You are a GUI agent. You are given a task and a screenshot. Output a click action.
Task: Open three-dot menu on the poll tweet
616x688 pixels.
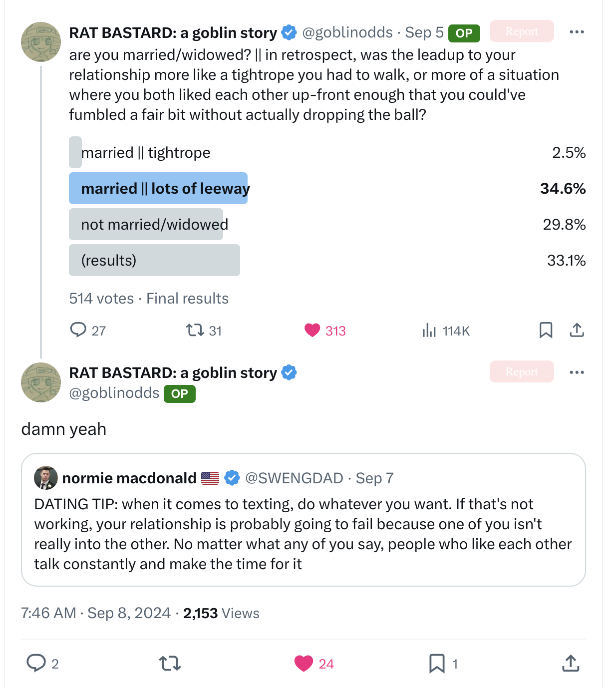click(x=577, y=32)
